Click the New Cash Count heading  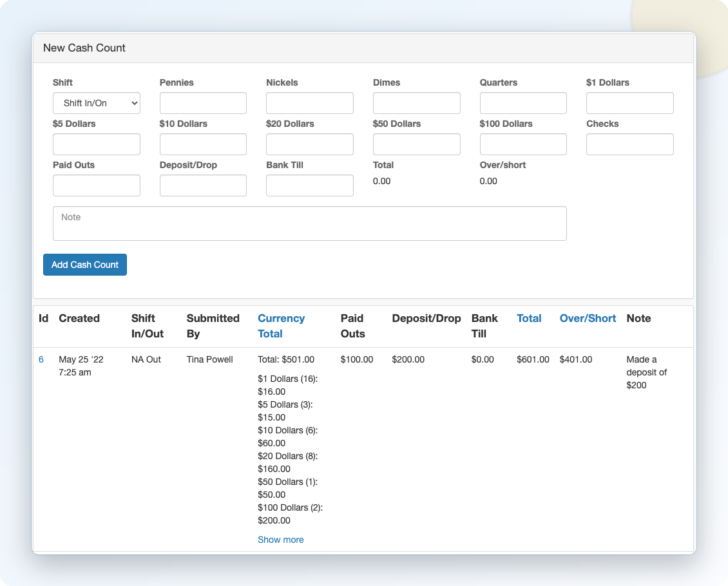point(84,48)
